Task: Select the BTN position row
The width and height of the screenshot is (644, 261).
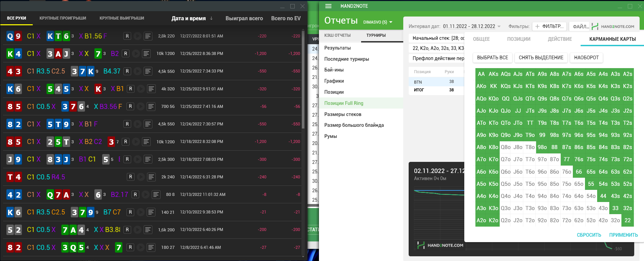Action: [436, 82]
